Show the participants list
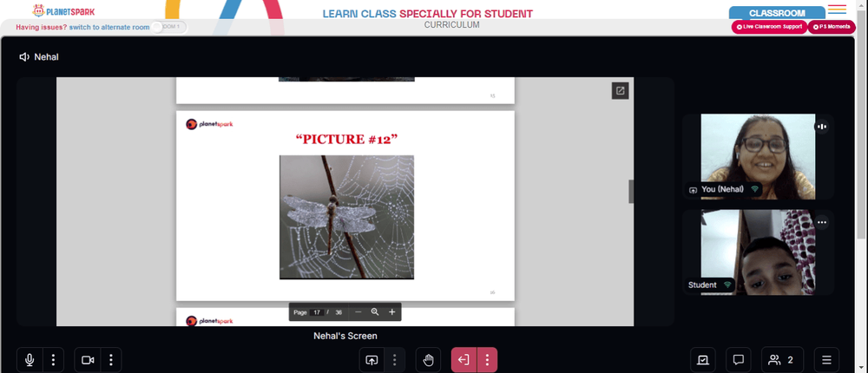 [782, 360]
